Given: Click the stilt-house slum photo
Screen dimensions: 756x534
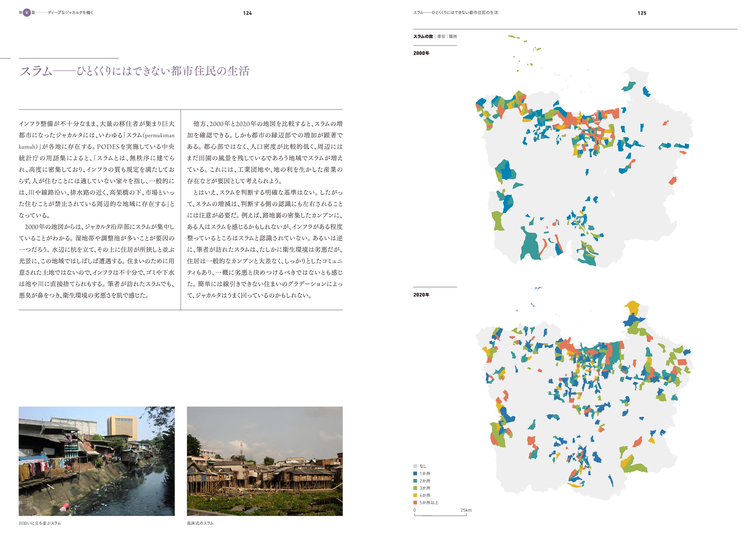Looking at the screenshot, I should 265,461.
